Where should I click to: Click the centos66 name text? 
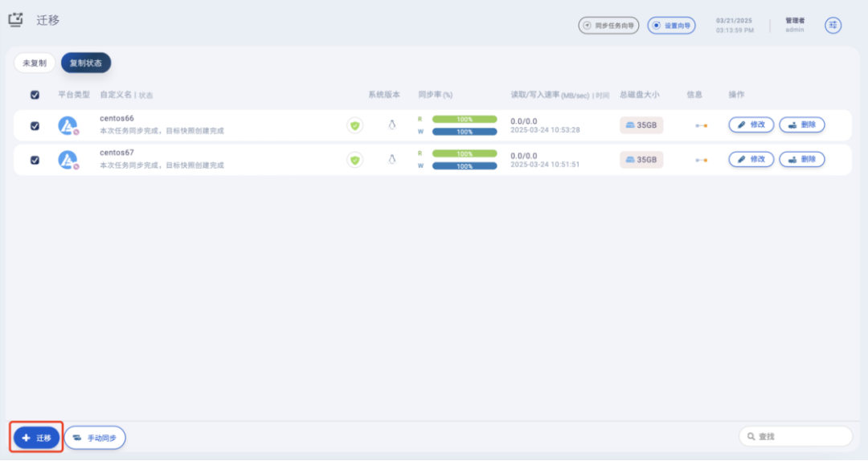tap(117, 118)
